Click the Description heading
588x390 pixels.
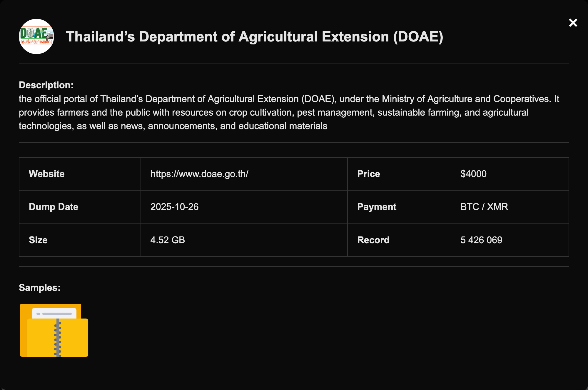pos(46,85)
